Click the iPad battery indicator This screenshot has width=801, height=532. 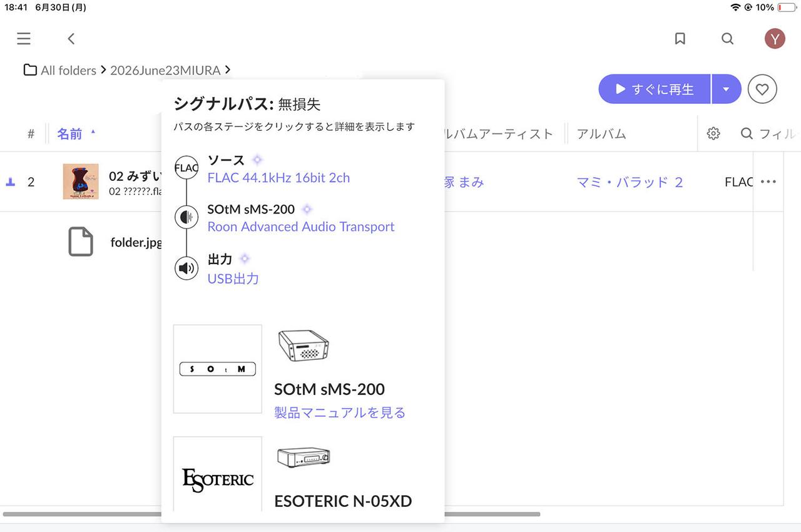pyautogui.click(x=787, y=8)
